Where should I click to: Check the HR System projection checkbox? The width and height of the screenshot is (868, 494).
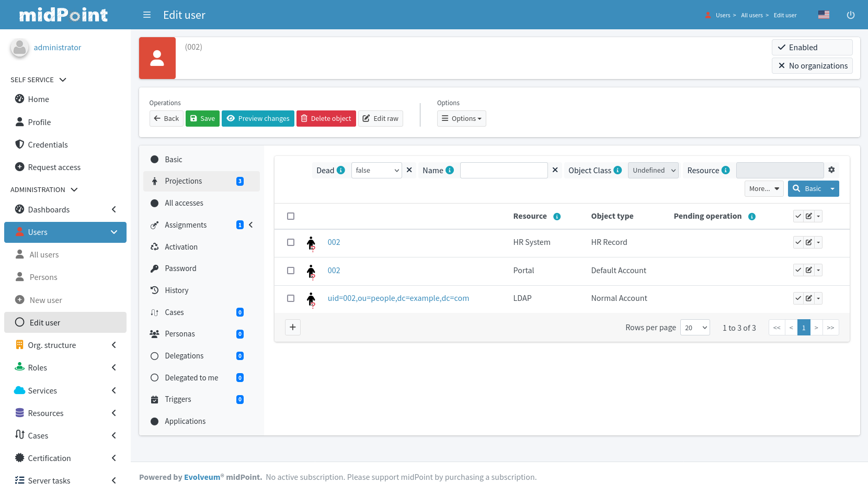pyautogui.click(x=291, y=242)
